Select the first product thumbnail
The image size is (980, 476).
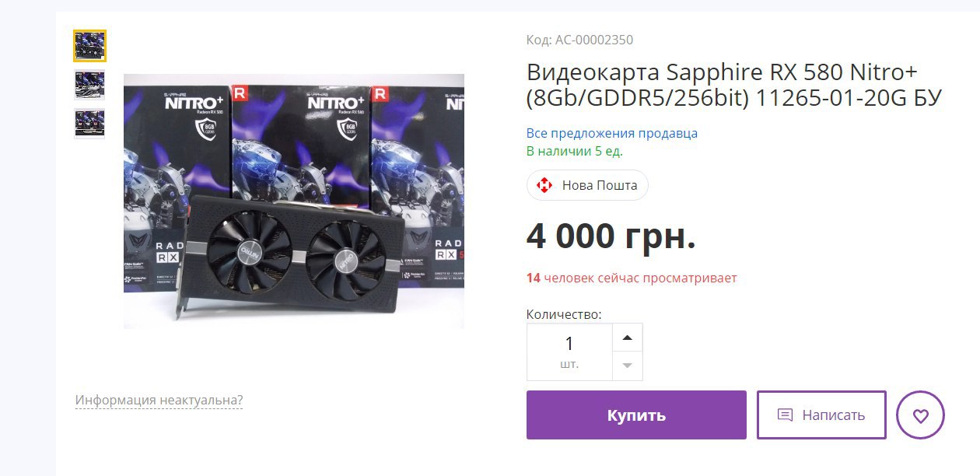[89, 46]
